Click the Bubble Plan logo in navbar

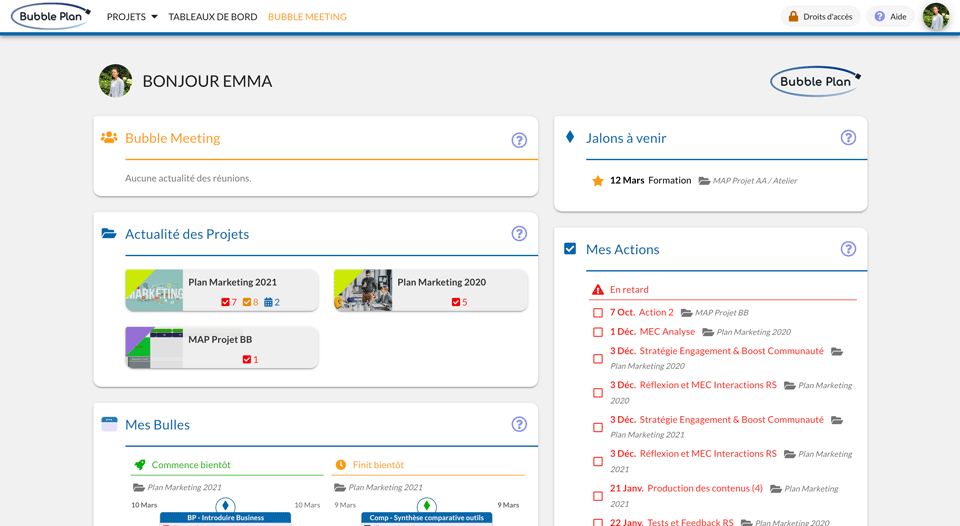[x=51, y=17]
